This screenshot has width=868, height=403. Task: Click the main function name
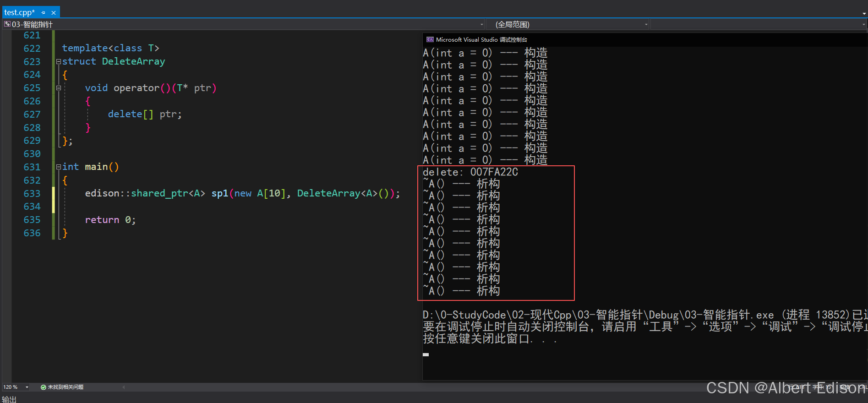click(x=96, y=167)
